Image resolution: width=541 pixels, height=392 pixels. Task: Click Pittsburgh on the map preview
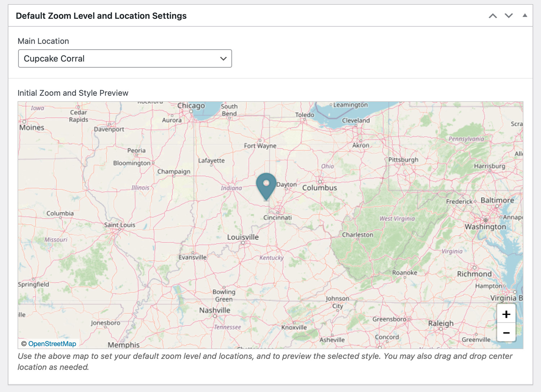pyautogui.click(x=403, y=160)
